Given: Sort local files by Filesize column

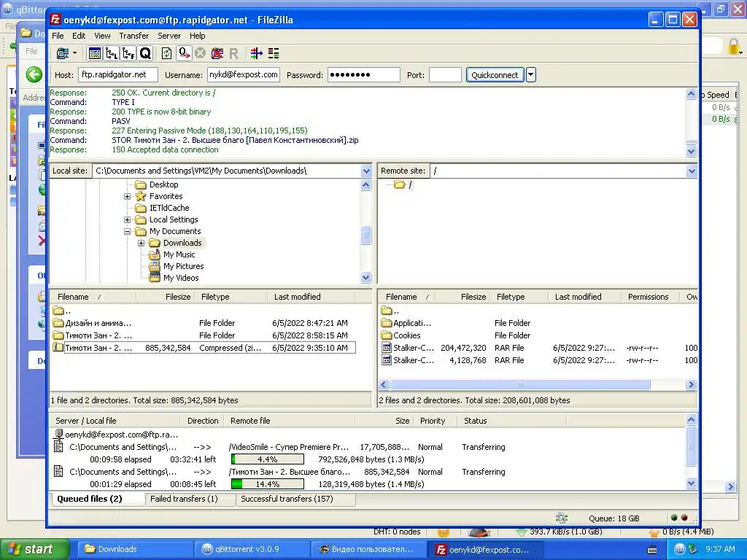Looking at the screenshot, I should [165, 297].
